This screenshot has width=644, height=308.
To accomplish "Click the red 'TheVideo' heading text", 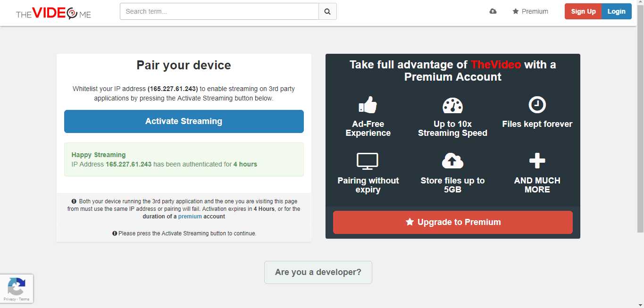I will [x=496, y=65].
